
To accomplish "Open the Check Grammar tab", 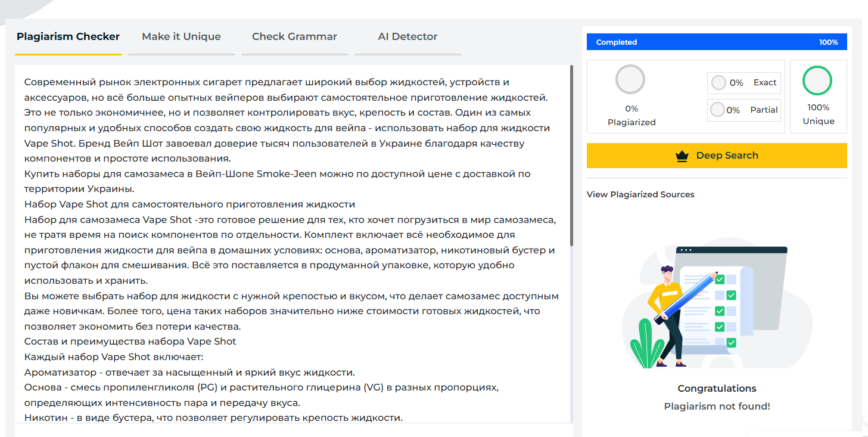I will (294, 37).
